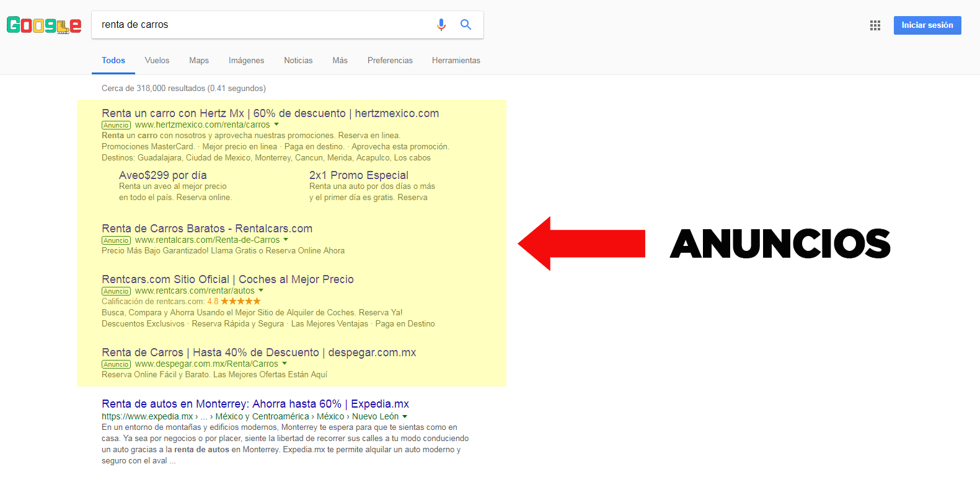The image size is (980, 477).
Task: Expand the Más menu
Action: pyautogui.click(x=340, y=61)
